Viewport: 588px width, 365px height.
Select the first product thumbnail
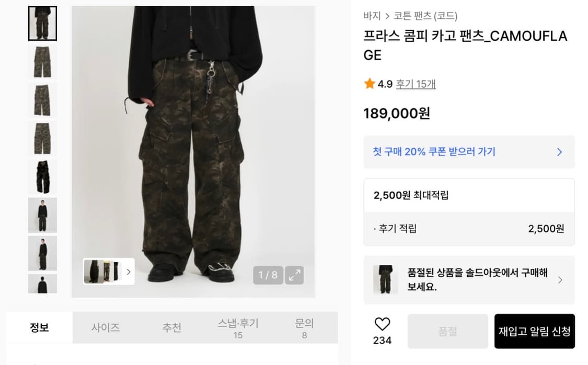point(42,23)
